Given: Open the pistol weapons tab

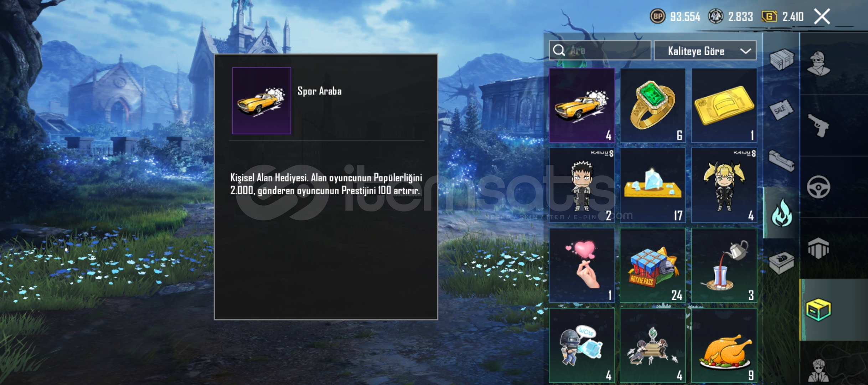Looking at the screenshot, I should pyautogui.click(x=818, y=125).
